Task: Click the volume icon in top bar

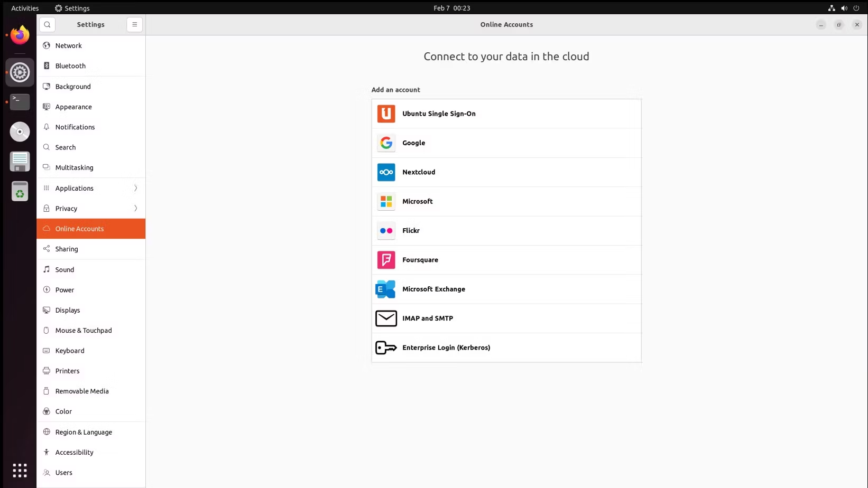Action: pos(844,8)
